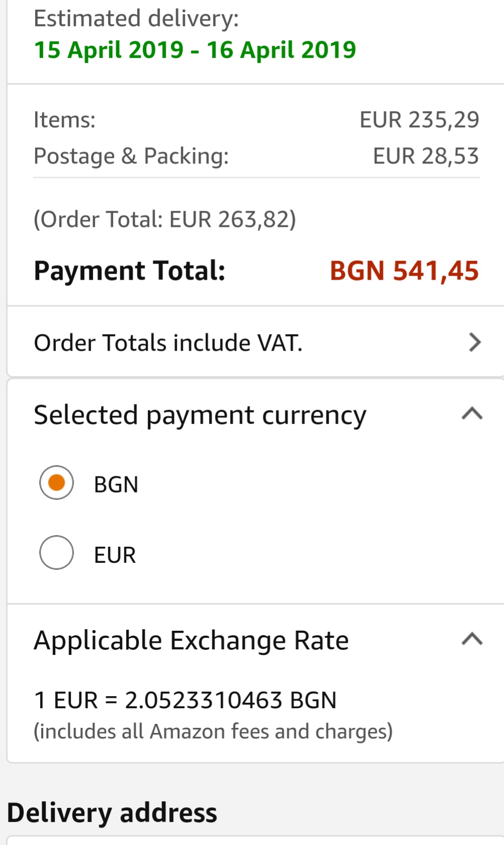Tap the 'Delivery address' heading

point(112,813)
